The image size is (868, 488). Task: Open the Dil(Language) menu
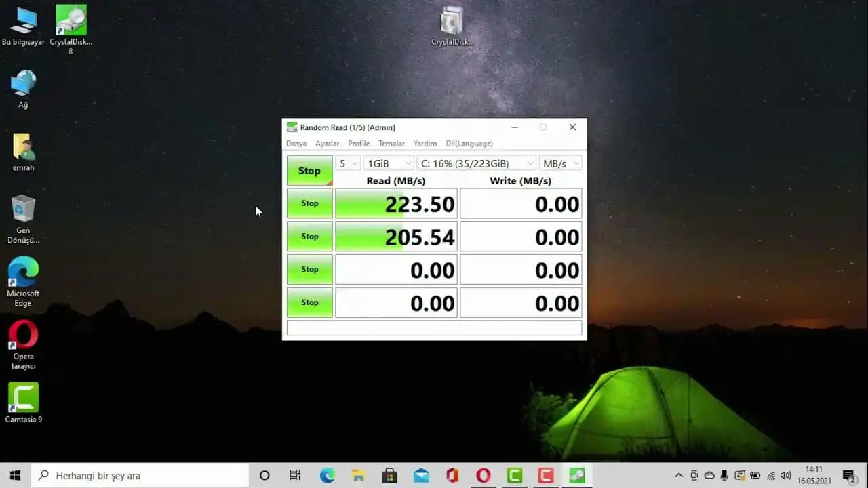(x=469, y=143)
